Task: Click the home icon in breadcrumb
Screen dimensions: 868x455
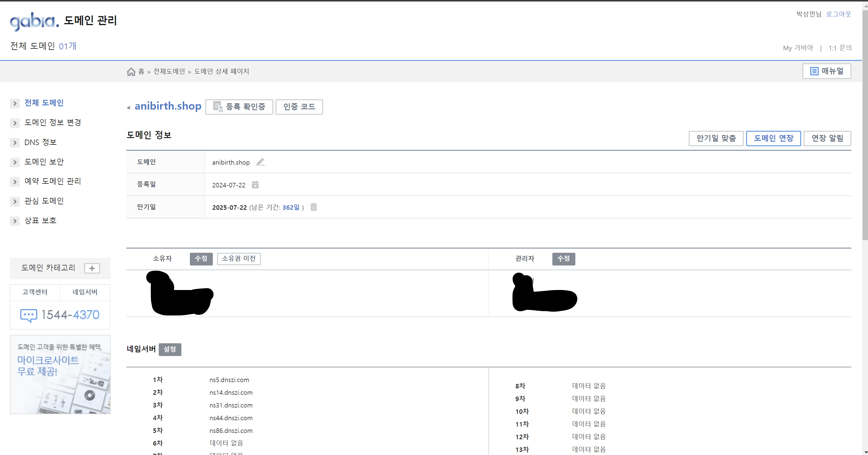Action: (131, 71)
